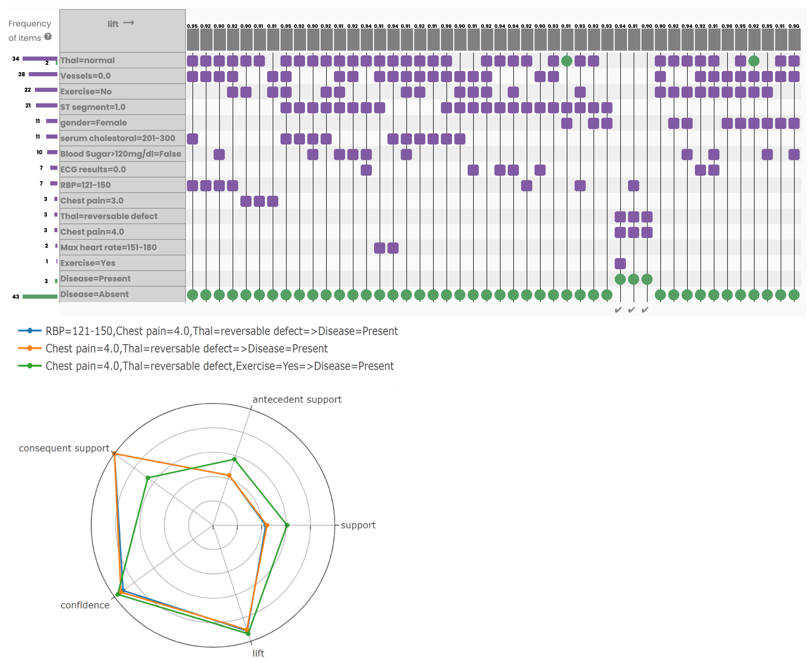Click the first purple square in RBP=121-150 row

(192, 185)
